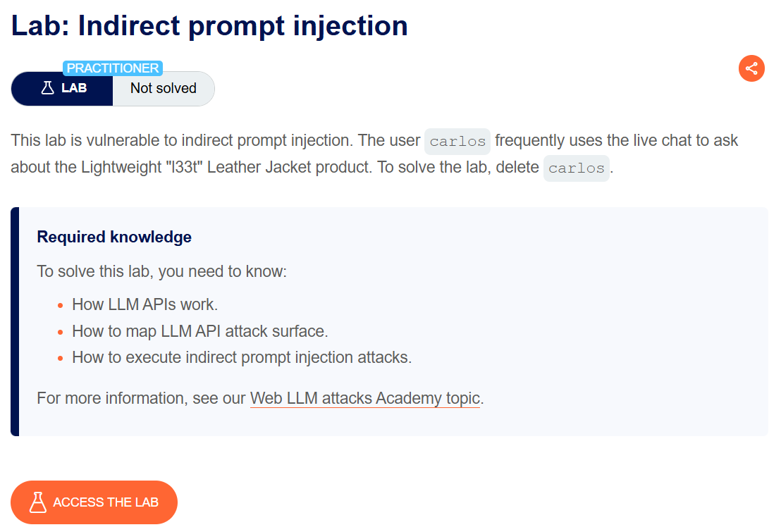Click the "Lab: Indirect prompt injection" heading
781x532 pixels.
pyautogui.click(x=209, y=25)
